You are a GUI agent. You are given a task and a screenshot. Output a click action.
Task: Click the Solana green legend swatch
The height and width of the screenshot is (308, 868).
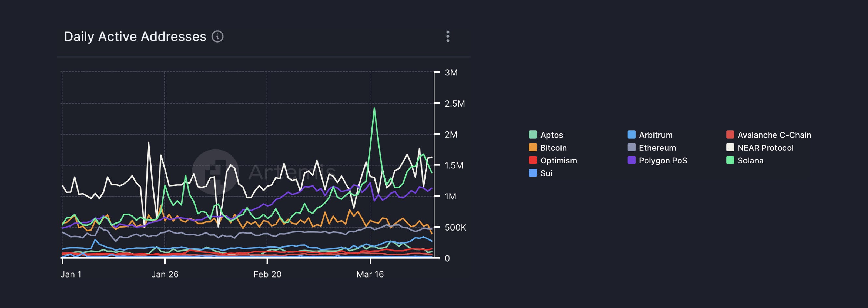click(730, 160)
